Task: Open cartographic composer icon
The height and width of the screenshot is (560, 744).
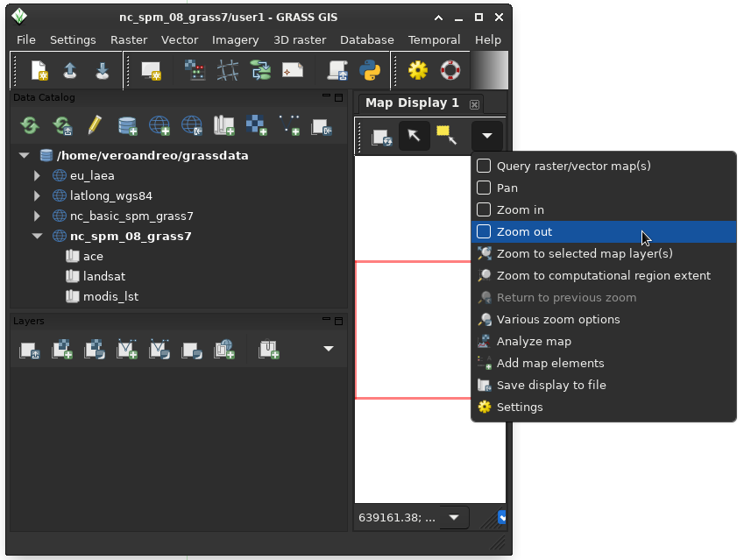Action: [x=293, y=71]
